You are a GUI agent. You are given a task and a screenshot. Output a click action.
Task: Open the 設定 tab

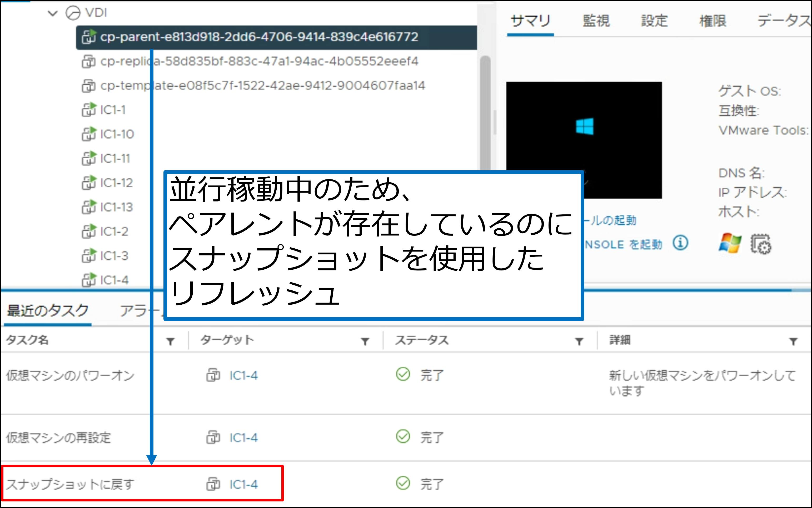pyautogui.click(x=654, y=21)
